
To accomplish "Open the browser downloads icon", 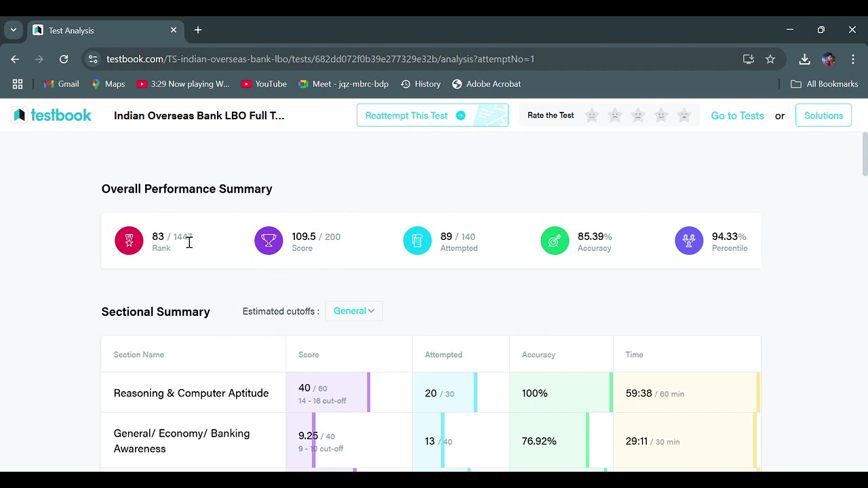I will coord(804,59).
